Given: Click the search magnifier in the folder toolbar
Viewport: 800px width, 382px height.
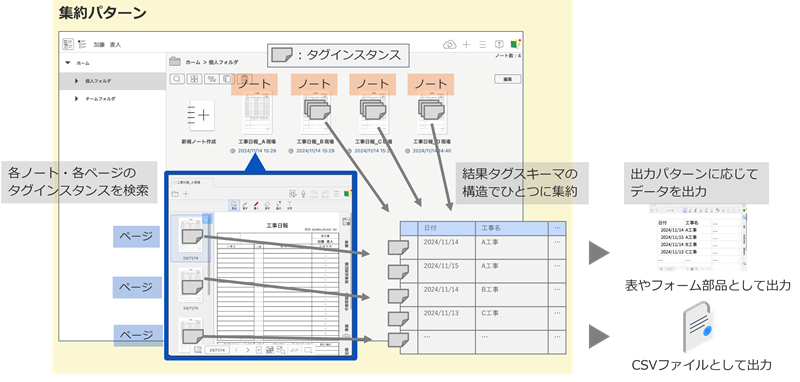Looking at the screenshot, I should tap(177, 79).
